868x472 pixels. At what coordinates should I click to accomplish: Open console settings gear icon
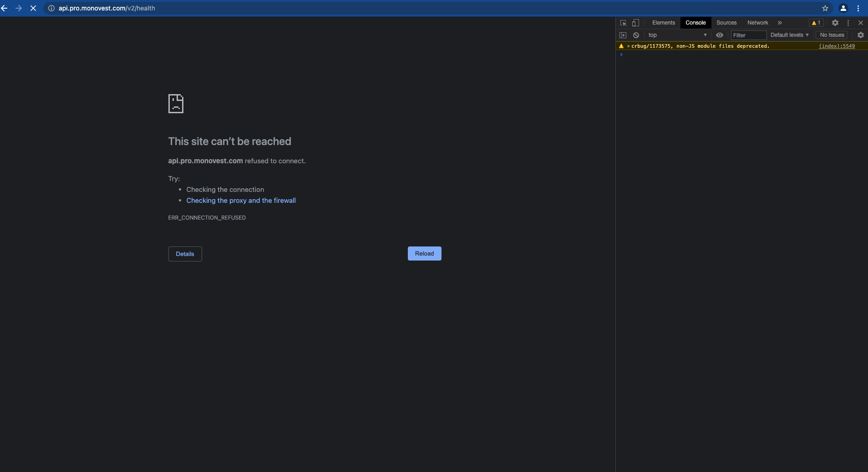coord(860,35)
